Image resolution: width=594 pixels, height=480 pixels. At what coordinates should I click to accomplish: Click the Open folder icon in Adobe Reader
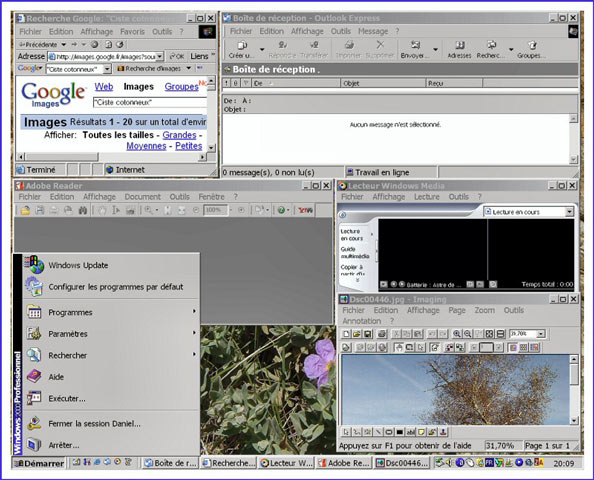tap(25, 210)
